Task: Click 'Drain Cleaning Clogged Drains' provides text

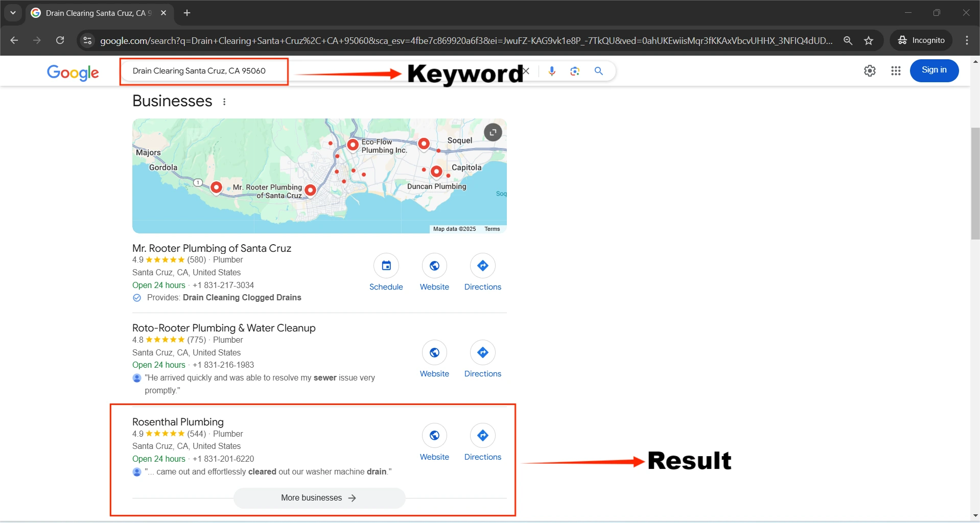Action: pos(242,297)
